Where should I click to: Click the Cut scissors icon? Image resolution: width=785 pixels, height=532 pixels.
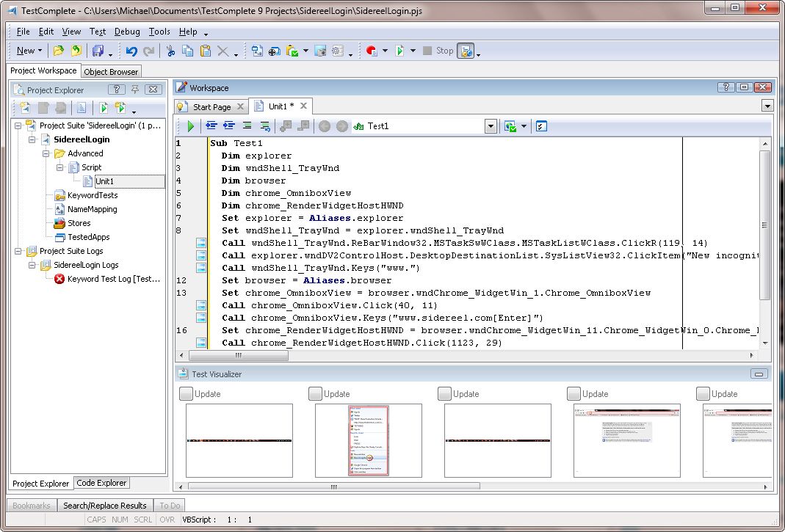coord(170,51)
